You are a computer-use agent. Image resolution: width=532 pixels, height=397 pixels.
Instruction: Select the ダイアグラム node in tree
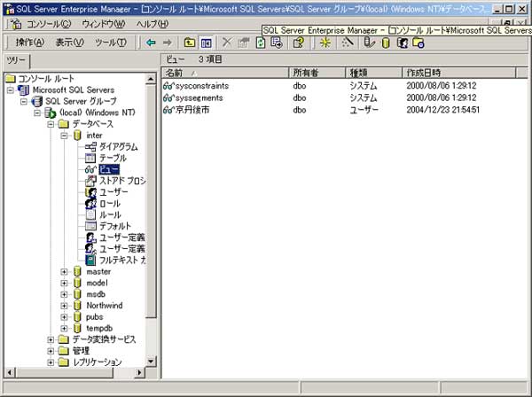[118, 147]
